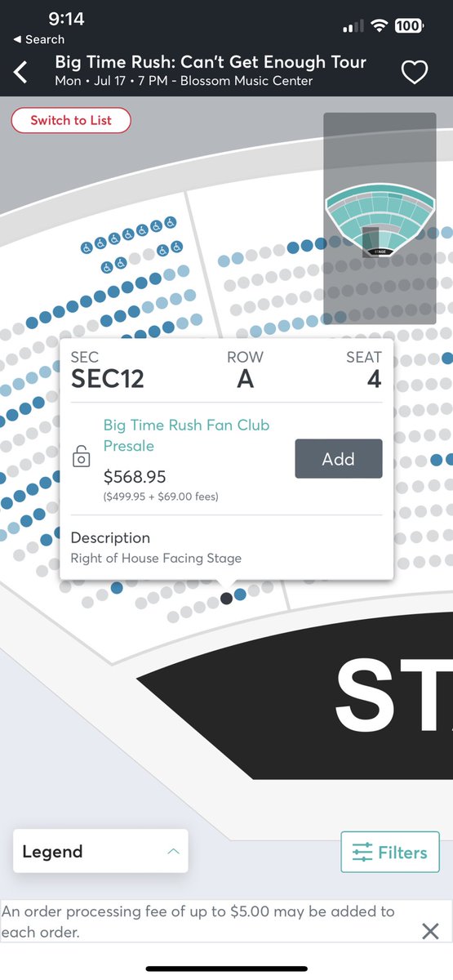Select the selected dark seat dot
The image size is (453, 980).
226,600
